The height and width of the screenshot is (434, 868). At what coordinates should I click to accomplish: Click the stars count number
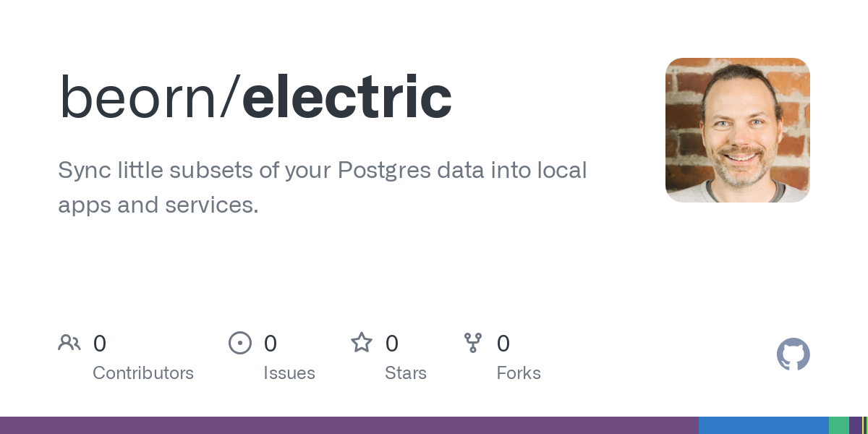(x=392, y=344)
